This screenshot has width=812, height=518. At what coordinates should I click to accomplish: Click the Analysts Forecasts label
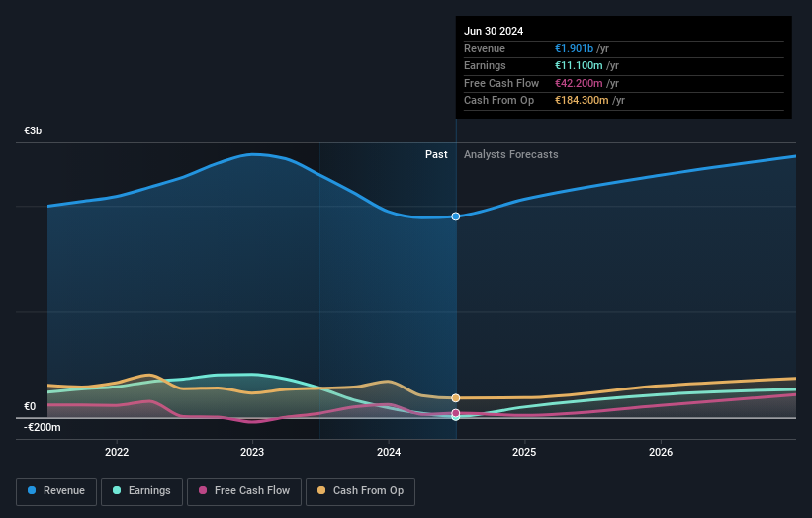coord(510,154)
